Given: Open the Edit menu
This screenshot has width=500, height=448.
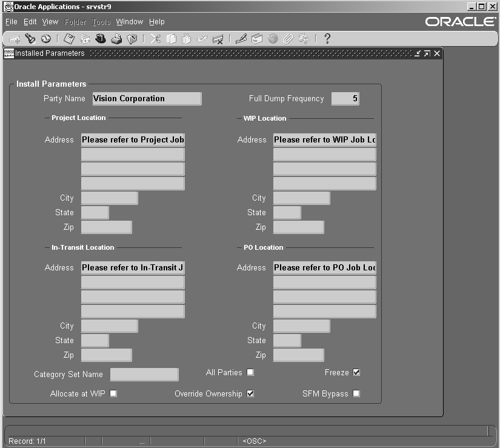Looking at the screenshot, I should point(30,22).
